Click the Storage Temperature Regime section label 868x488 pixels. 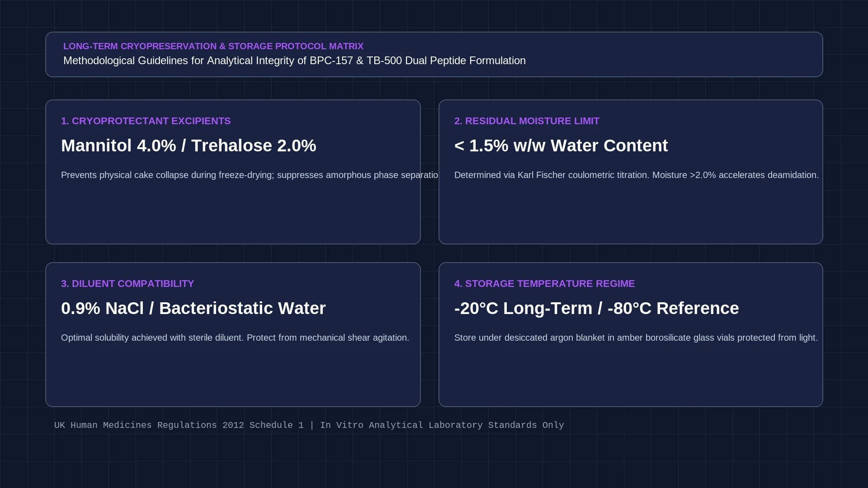[544, 284]
